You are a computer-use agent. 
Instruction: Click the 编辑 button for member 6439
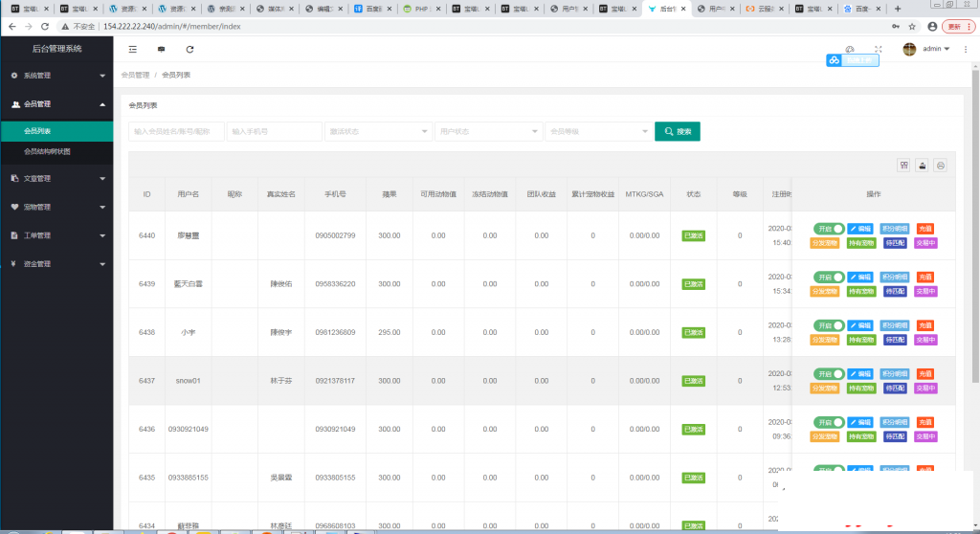(860, 277)
